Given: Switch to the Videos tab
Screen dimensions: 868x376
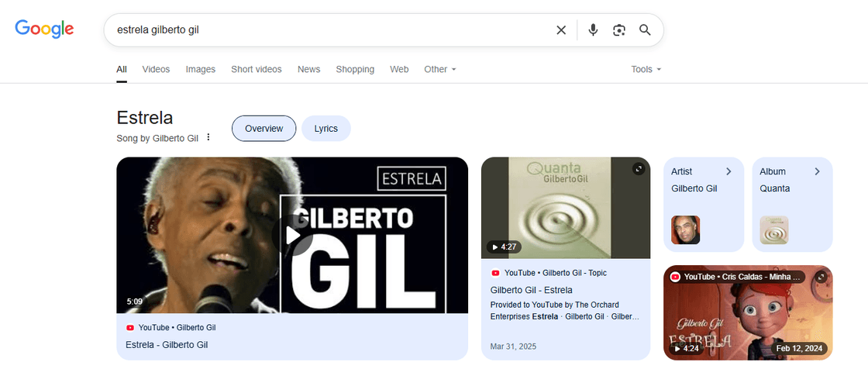Looking at the screenshot, I should tap(156, 69).
